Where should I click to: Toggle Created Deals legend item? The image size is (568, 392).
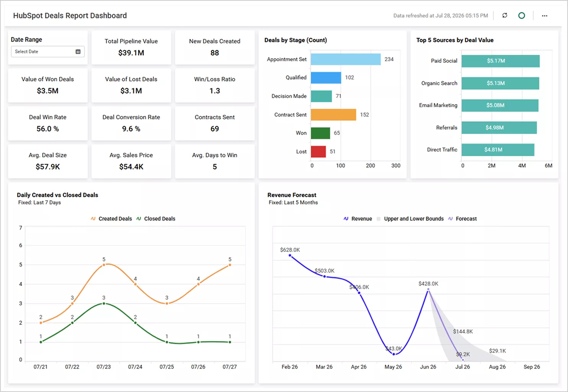[x=111, y=219]
